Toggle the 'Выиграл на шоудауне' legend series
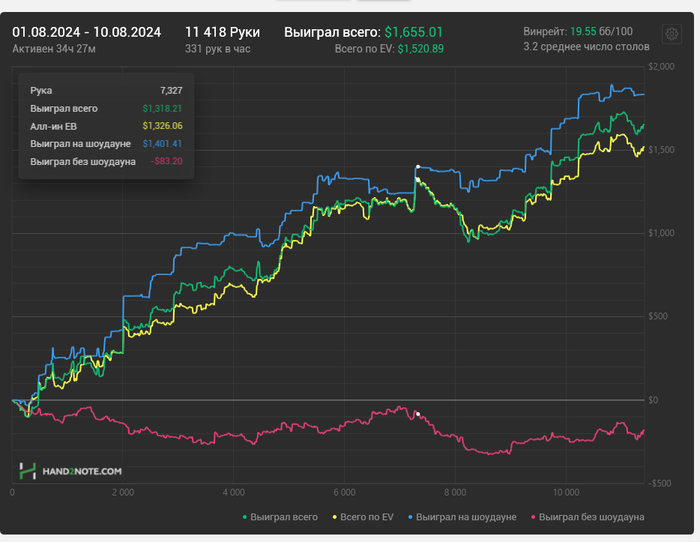 tap(462, 517)
